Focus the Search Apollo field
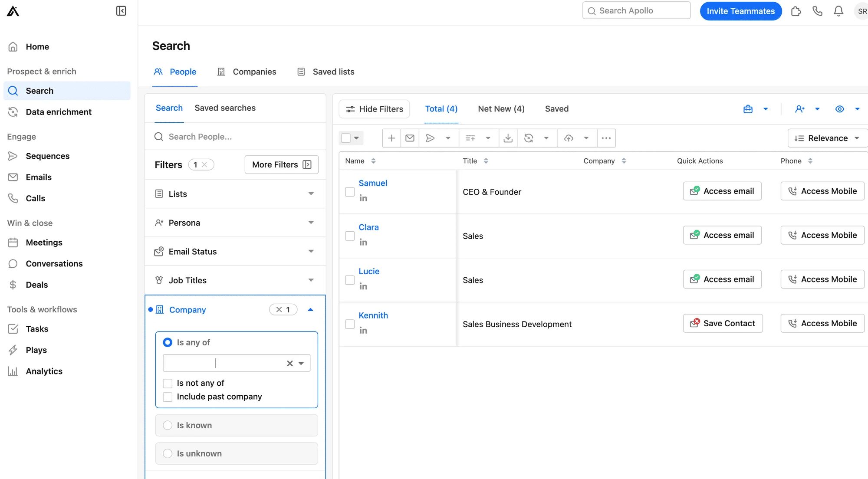Screen dimensions: 868x479 point(636,10)
